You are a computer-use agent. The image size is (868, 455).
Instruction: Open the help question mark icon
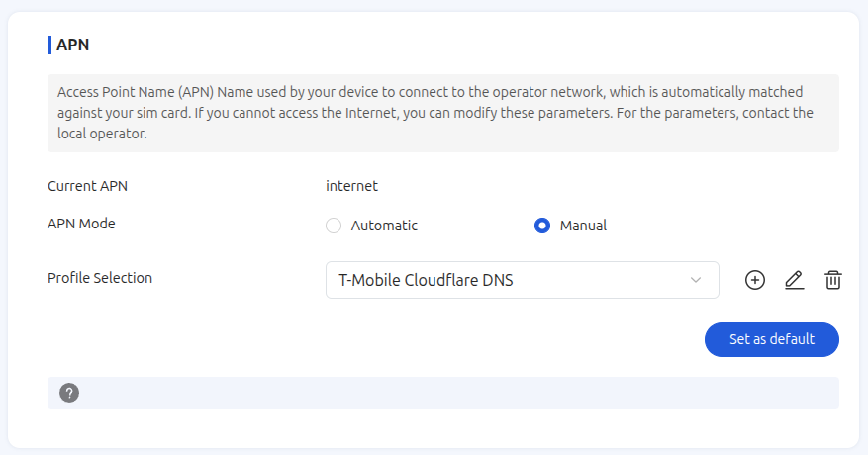(x=68, y=393)
